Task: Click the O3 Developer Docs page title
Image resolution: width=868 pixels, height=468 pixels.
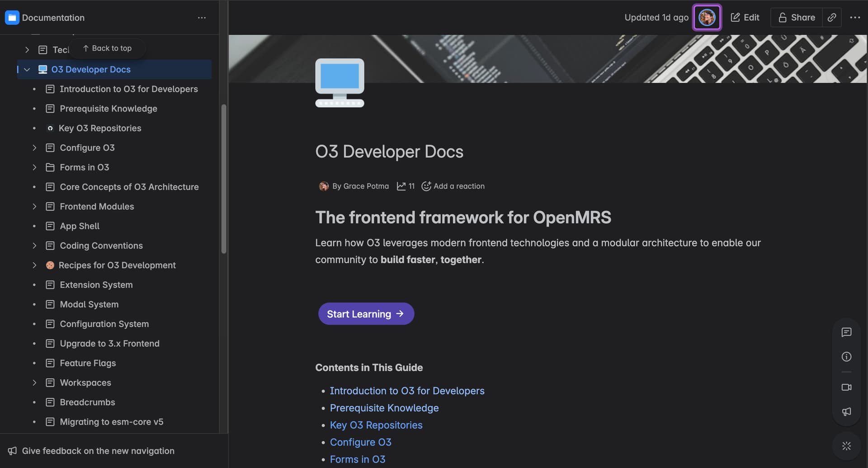Action: coord(389,152)
